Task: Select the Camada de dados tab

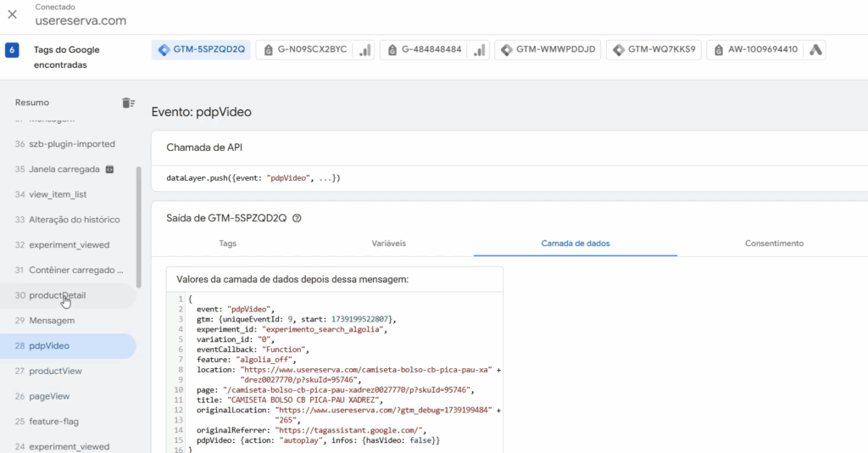Action: coord(575,243)
